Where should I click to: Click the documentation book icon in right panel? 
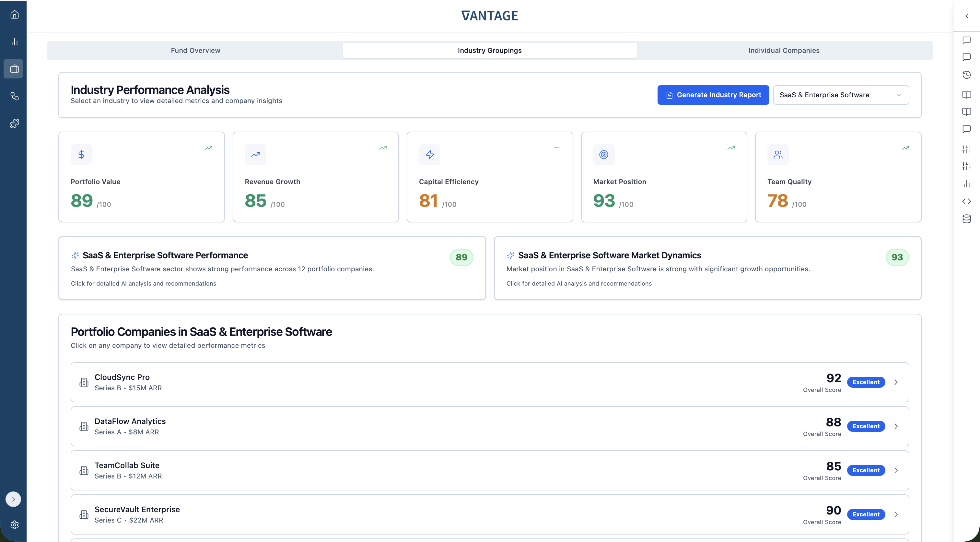tap(967, 95)
